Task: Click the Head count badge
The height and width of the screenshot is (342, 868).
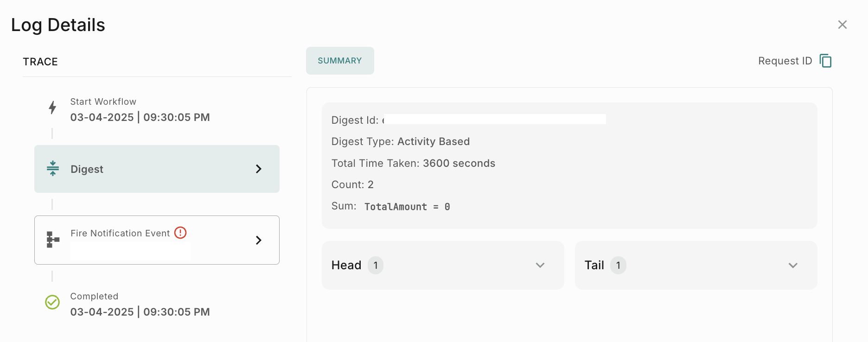Action: click(376, 266)
